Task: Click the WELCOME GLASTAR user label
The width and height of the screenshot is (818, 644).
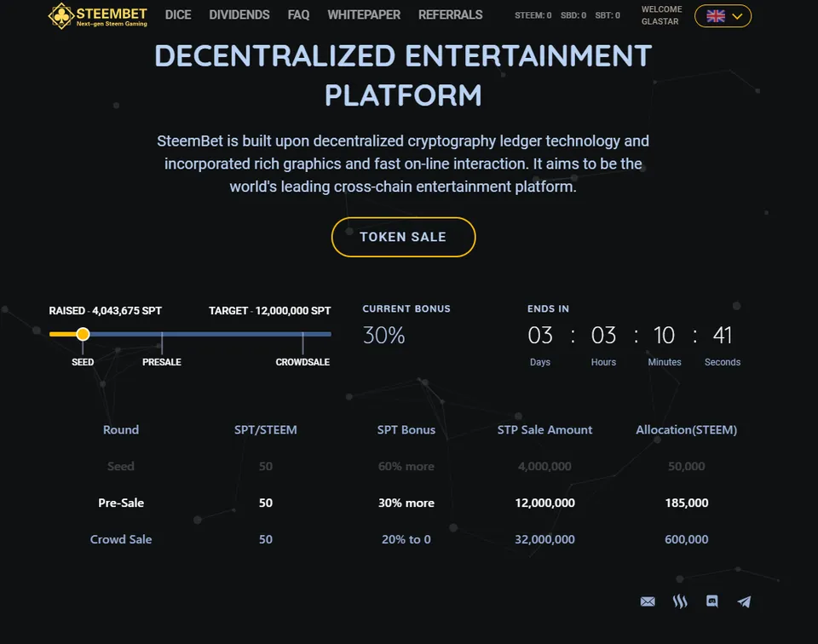Action: point(661,15)
